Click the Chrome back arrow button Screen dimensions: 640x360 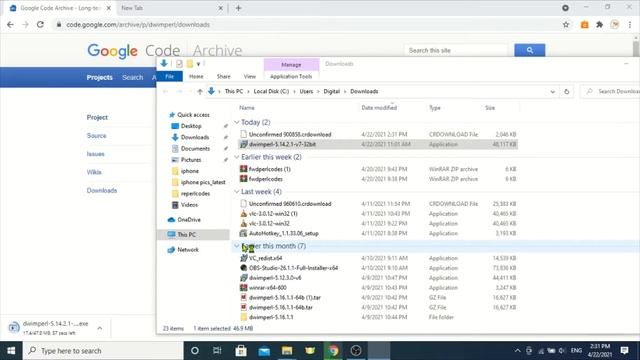(10, 24)
